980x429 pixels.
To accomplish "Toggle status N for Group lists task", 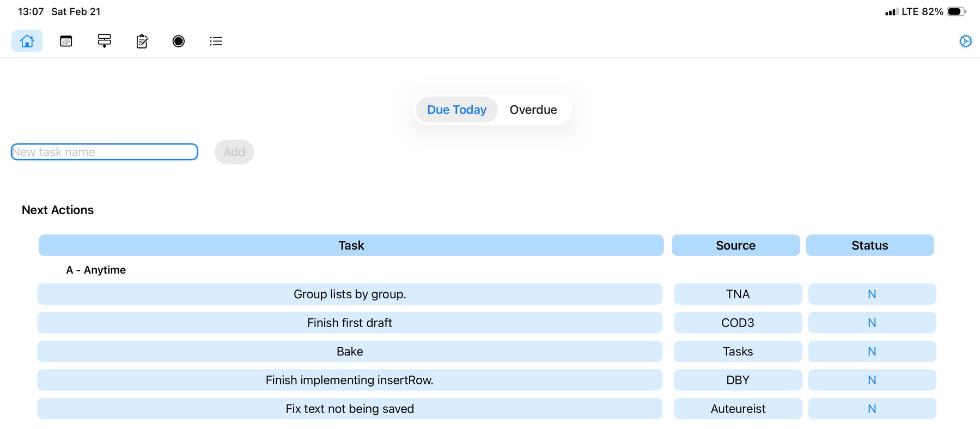I will click(872, 294).
